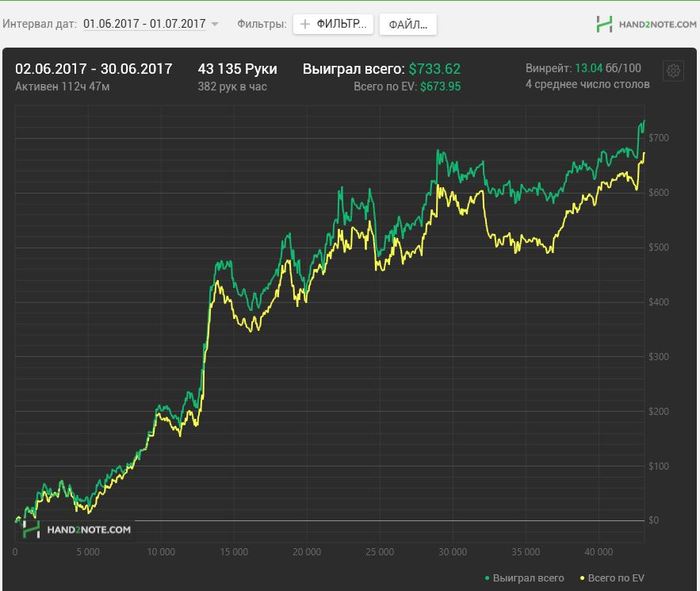Image resolution: width=700 pixels, height=591 pixels.
Task: Click the yellow legend dot for Всего по EV
Action: point(582,579)
